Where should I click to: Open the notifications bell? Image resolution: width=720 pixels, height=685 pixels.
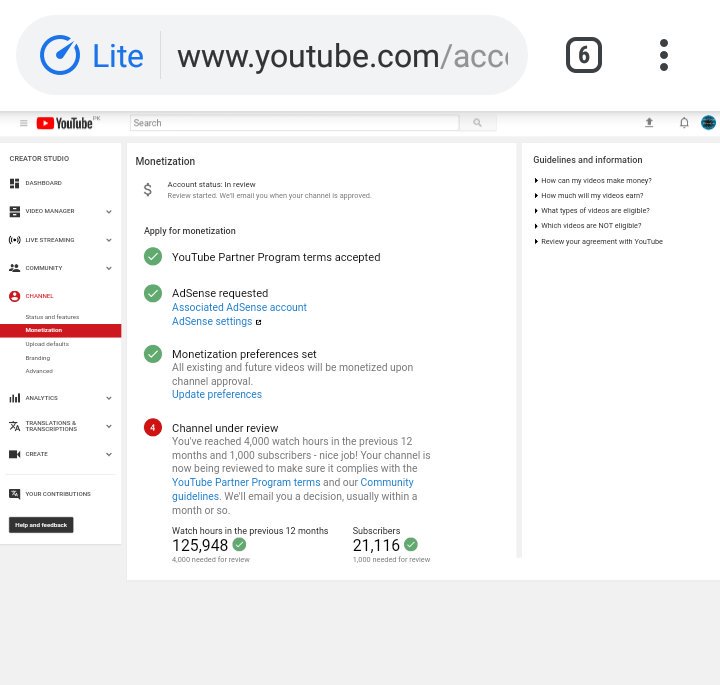click(684, 123)
